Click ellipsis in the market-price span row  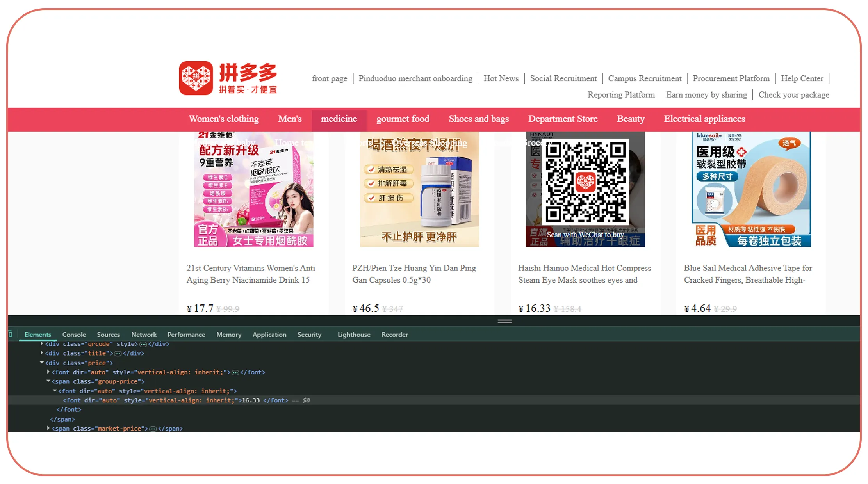coord(153,429)
